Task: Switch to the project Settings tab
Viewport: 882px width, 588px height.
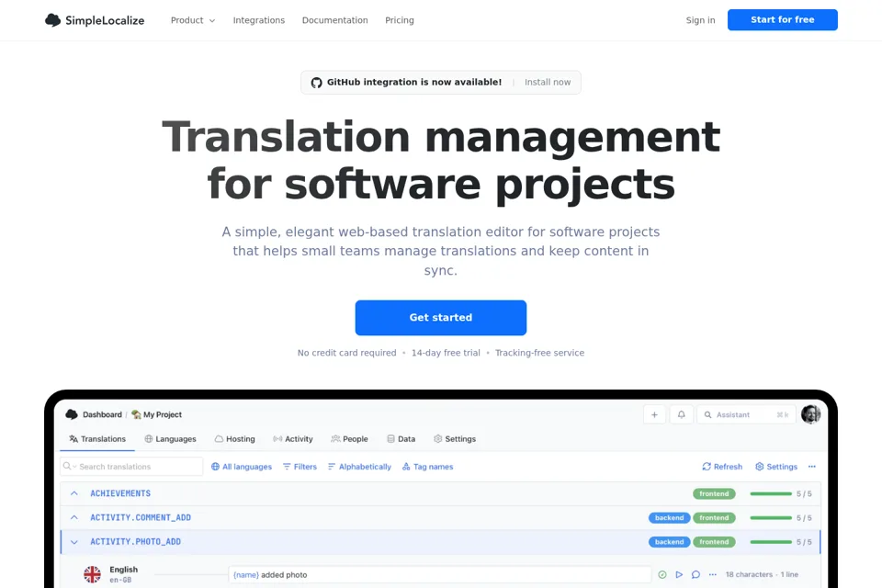Action: [x=455, y=439]
